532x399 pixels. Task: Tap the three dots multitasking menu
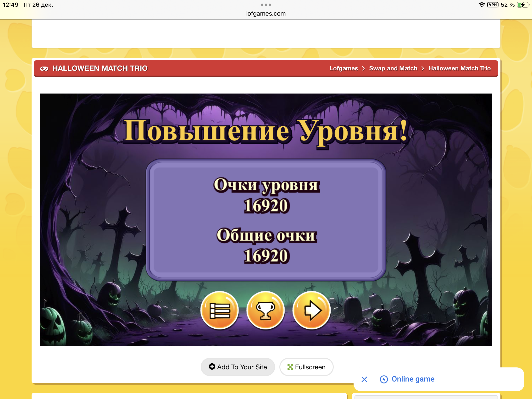click(x=266, y=5)
